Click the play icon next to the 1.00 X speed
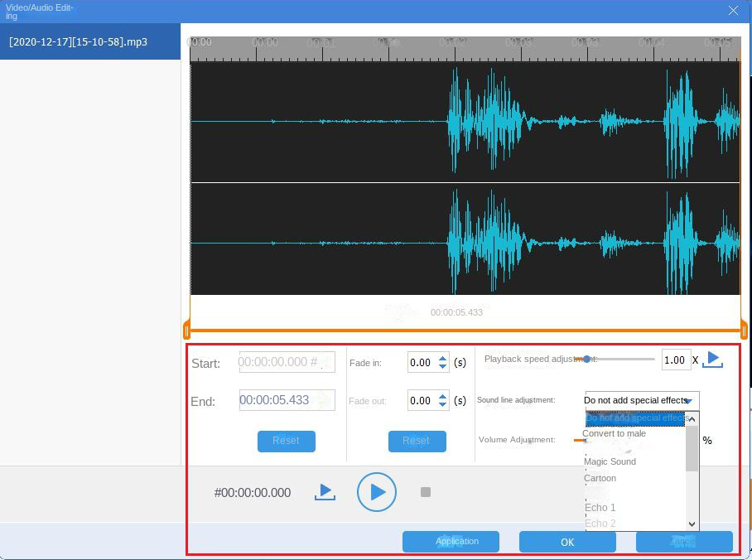The image size is (752, 560). click(713, 359)
